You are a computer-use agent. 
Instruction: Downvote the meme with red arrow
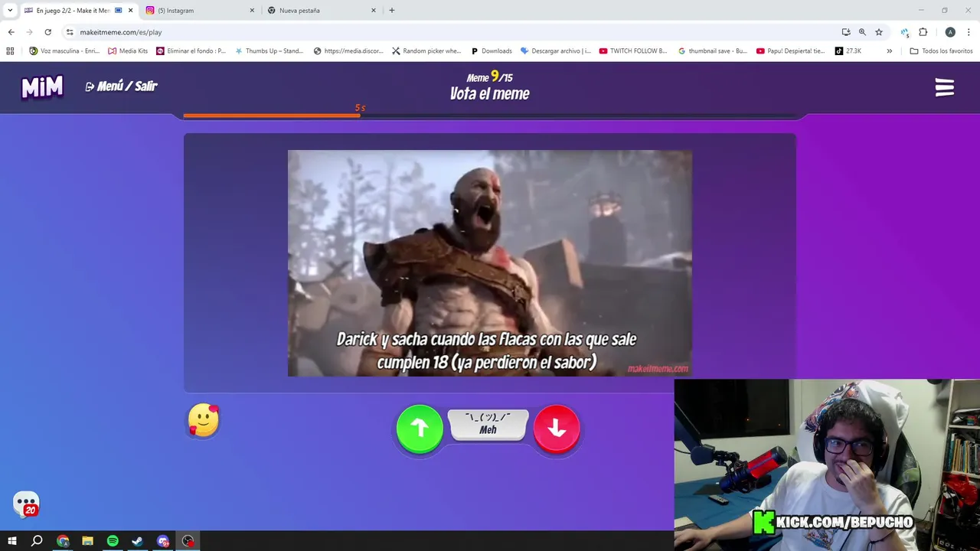pos(557,429)
